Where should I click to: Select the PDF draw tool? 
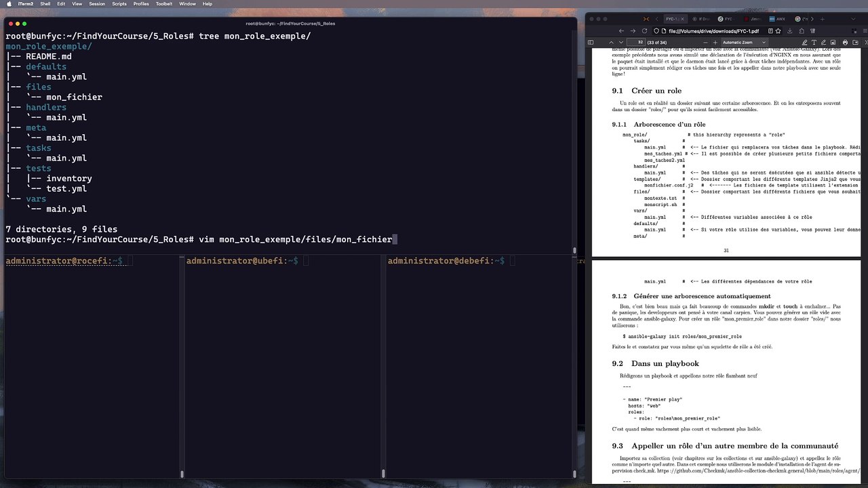coord(823,42)
